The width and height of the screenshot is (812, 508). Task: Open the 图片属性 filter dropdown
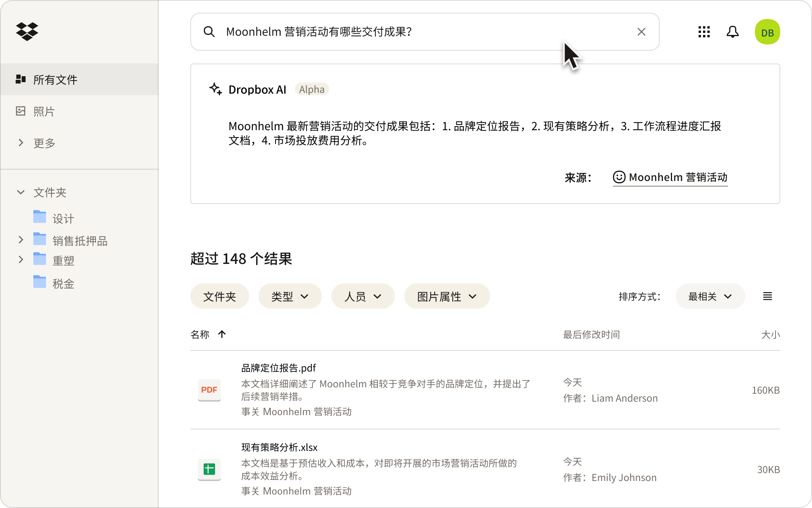coord(447,296)
